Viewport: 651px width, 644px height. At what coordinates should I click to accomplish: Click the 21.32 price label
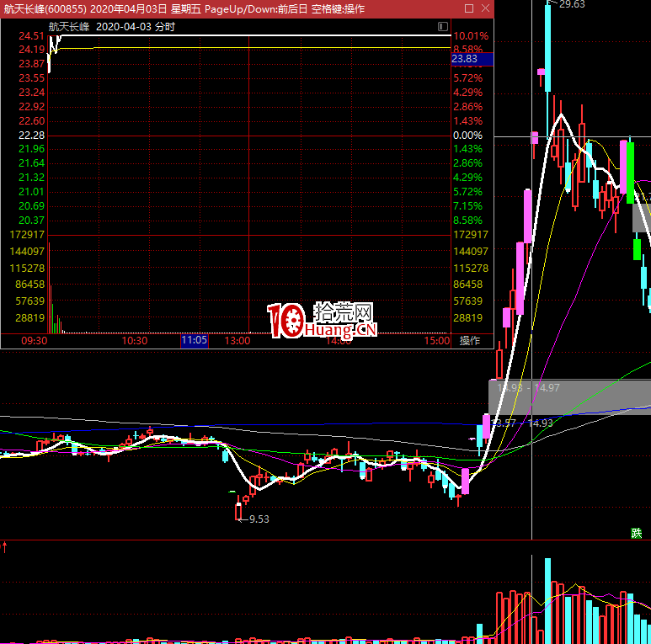(31, 178)
